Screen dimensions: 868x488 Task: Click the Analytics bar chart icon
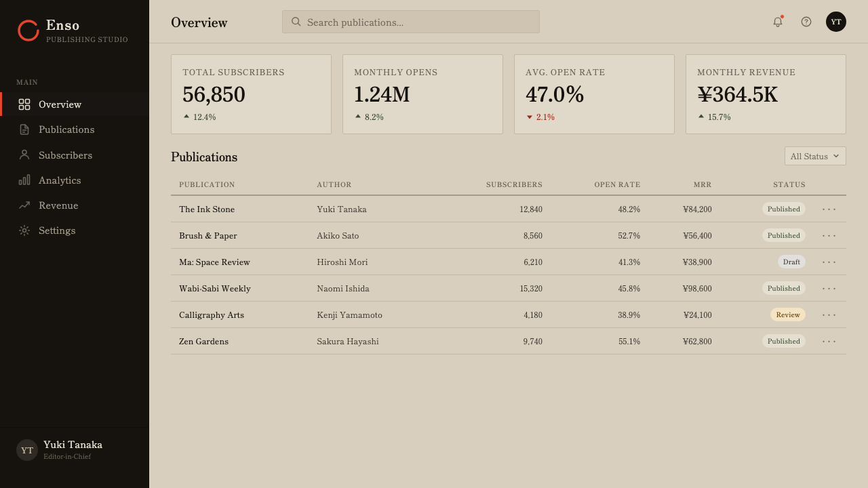[24, 180]
